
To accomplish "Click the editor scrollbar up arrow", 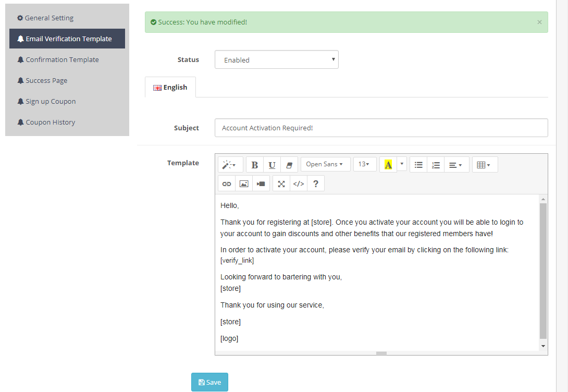I will pyautogui.click(x=543, y=199).
